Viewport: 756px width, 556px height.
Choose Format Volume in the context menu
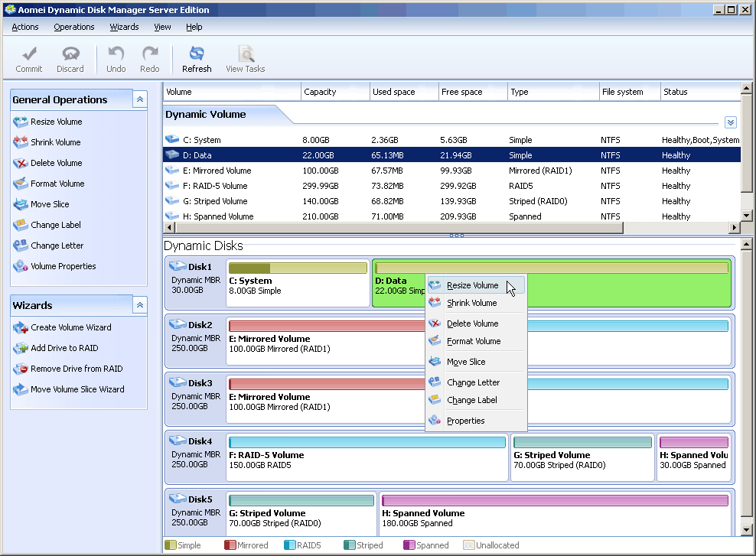coord(473,341)
